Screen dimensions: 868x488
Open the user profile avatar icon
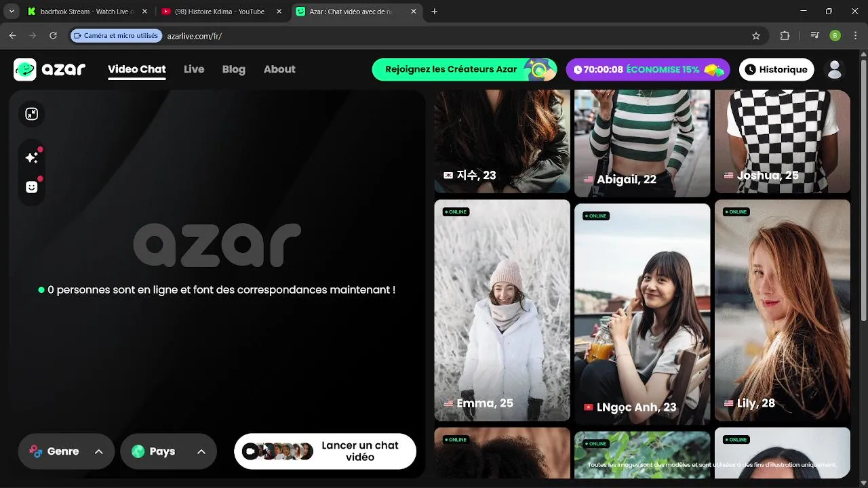pos(835,69)
